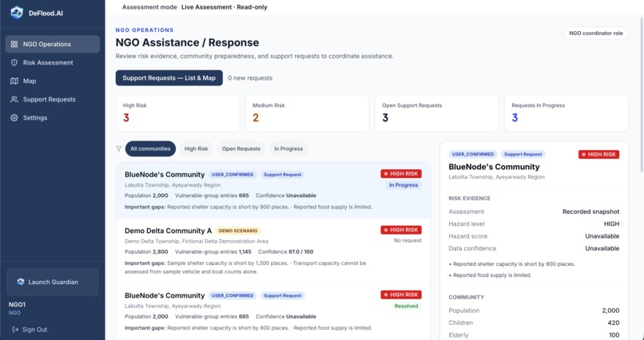644x340 pixels.
Task: Click the No request status text
Action: point(407,240)
